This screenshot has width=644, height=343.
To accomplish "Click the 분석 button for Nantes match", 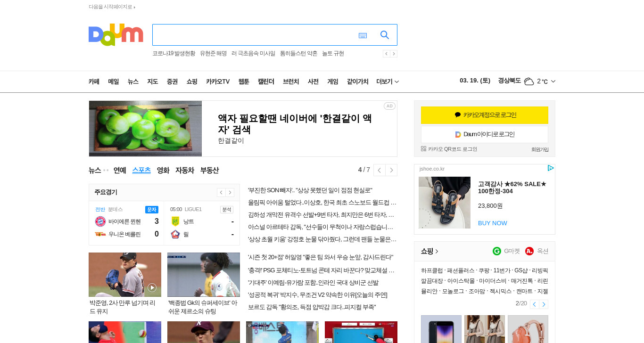I will coord(227,209).
